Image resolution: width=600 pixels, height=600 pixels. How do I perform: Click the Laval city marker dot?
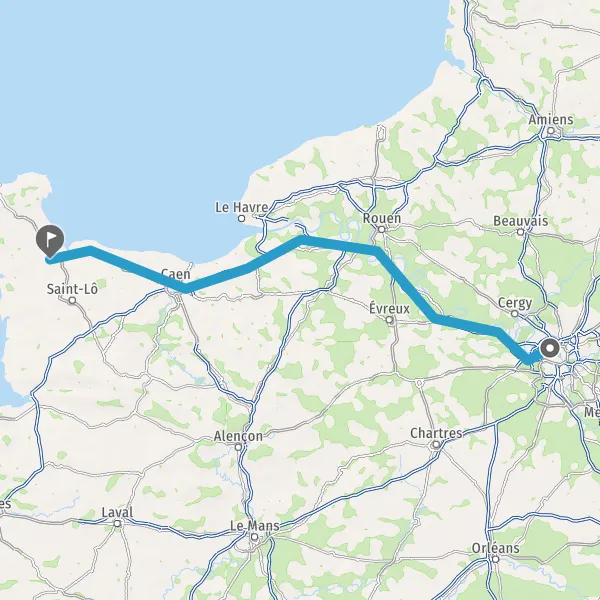[x=117, y=523]
